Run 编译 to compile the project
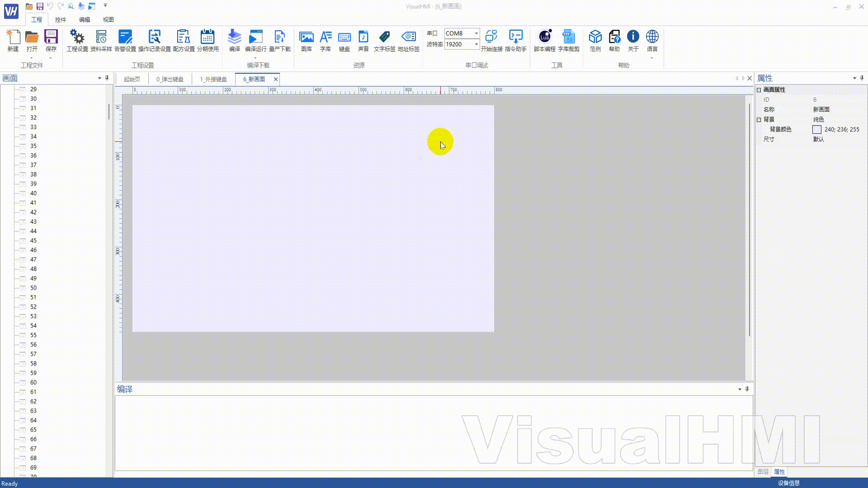Image resolution: width=868 pixels, height=488 pixels. pos(234,41)
